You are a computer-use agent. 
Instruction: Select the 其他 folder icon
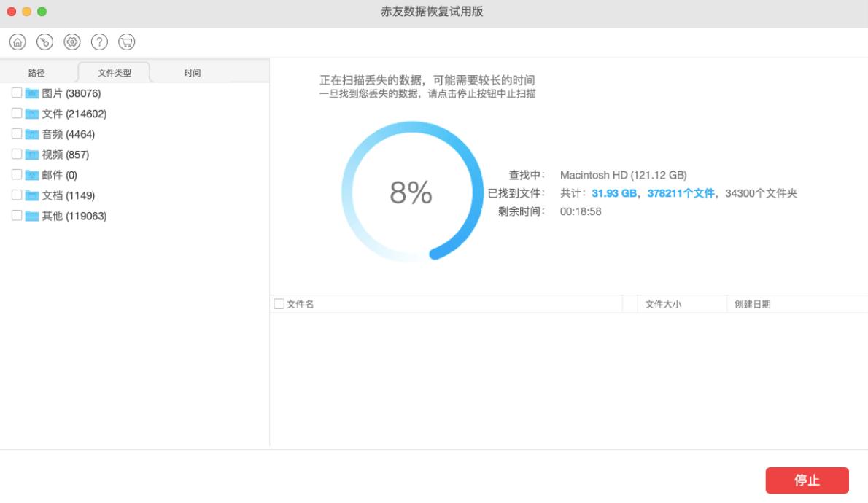[31, 217]
